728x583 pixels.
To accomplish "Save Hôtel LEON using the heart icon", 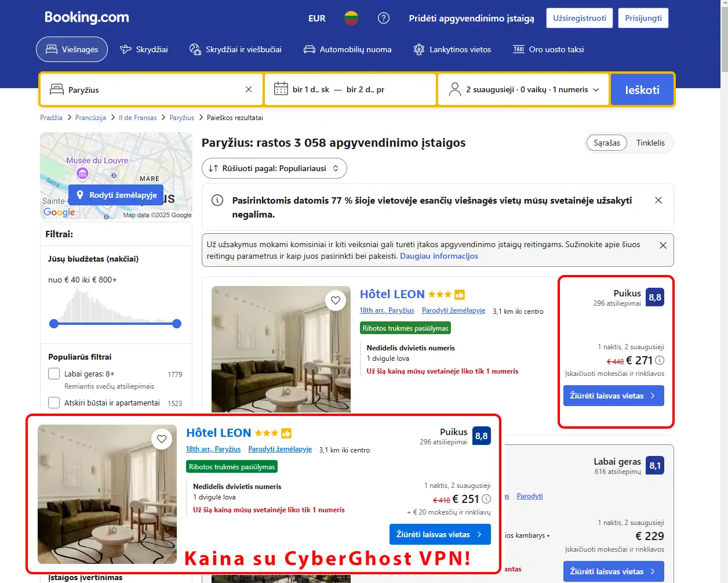I will pyautogui.click(x=336, y=300).
